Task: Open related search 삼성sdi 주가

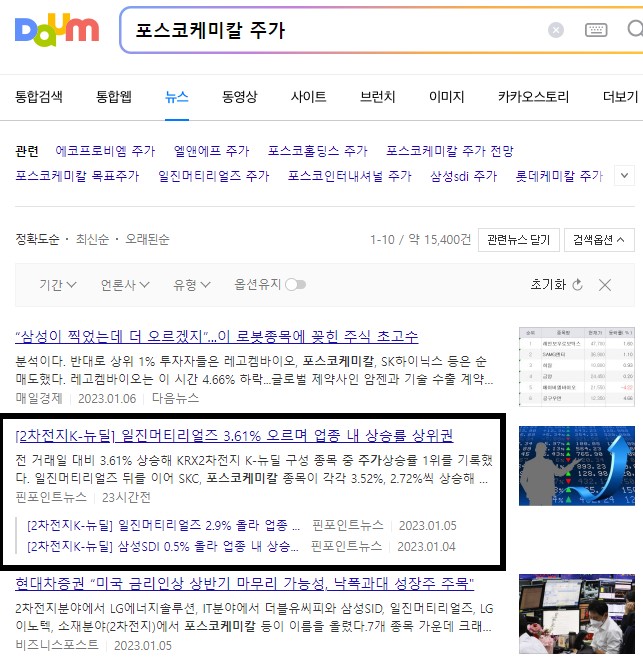Action: tap(464, 176)
